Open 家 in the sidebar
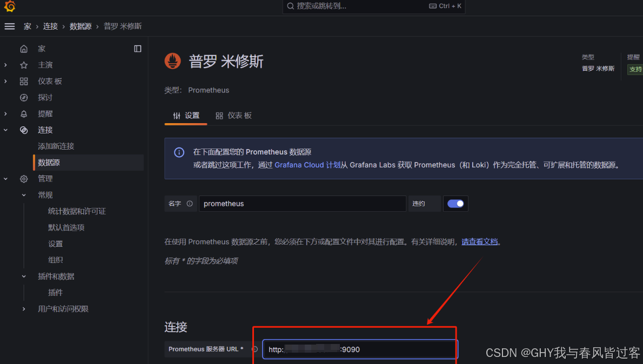 tap(42, 49)
